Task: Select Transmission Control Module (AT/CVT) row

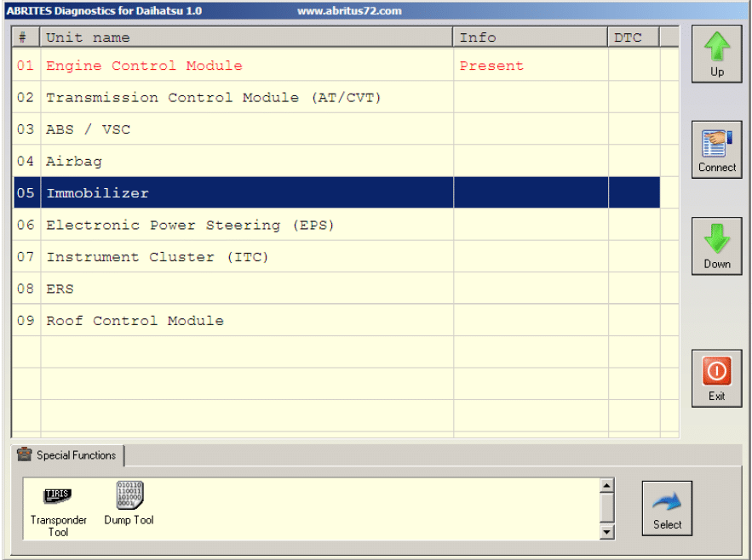Action: coord(213,98)
